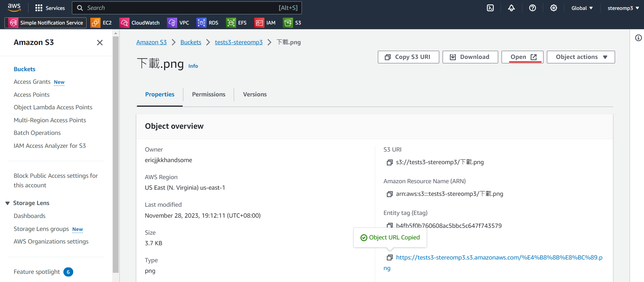The width and height of the screenshot is (644, 282).
Task: Click the 3.7 KB size value
Action: coord(153,243)
